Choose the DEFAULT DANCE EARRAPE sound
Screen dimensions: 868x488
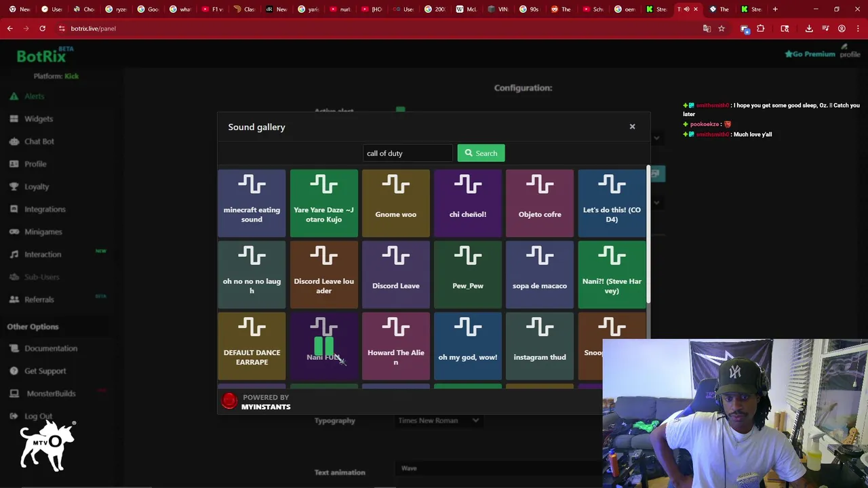[x=252, y=346]
